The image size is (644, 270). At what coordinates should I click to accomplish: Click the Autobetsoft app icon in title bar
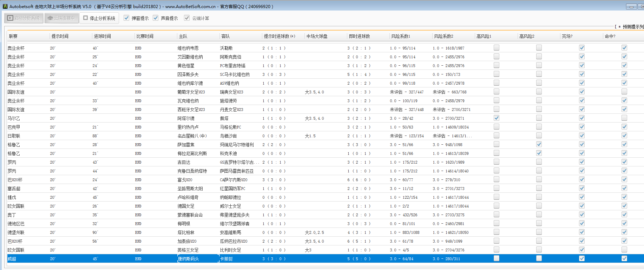(x=5, y=6)
